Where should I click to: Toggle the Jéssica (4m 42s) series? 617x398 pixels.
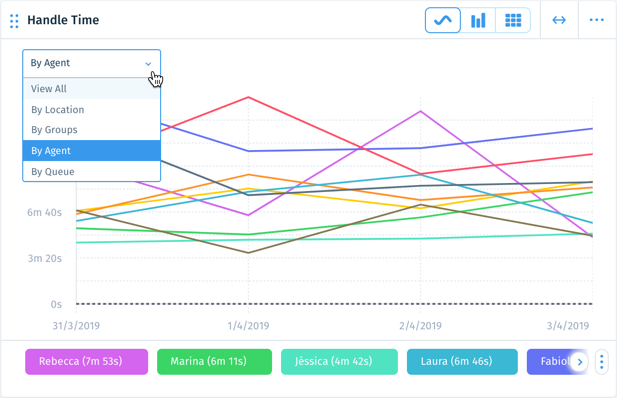tap(339, 361)
